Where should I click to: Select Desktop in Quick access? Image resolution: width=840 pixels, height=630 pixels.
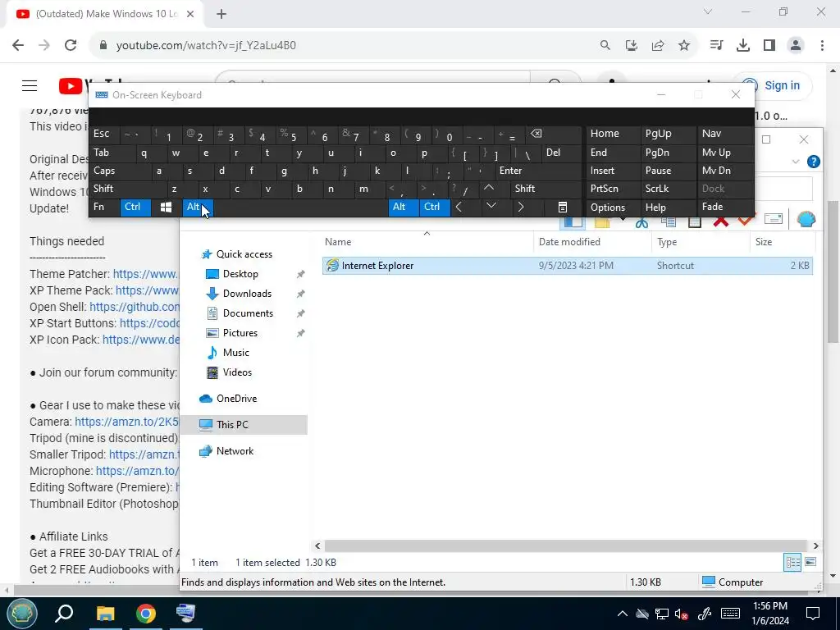click(x=240, y=274)
